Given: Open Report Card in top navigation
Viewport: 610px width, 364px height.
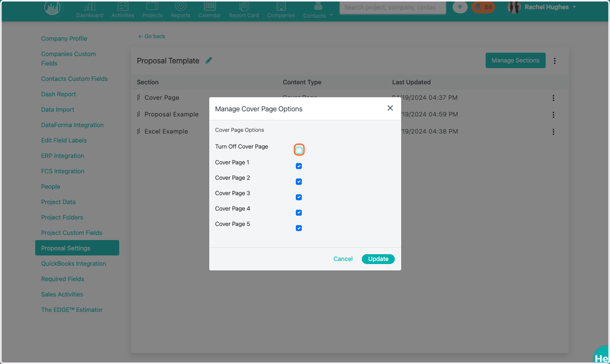Looking at the screenshot, I should tap(244, 7).
